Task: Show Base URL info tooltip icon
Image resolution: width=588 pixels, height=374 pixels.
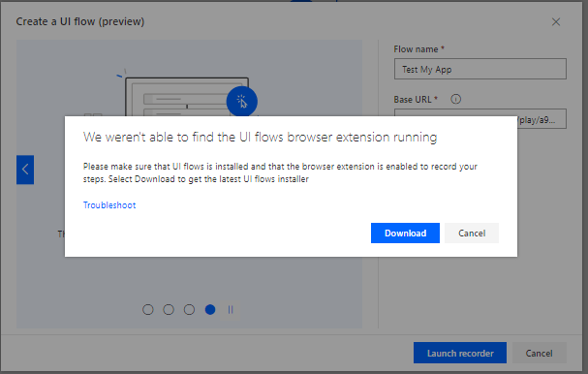Action: [x=455, y=99]
